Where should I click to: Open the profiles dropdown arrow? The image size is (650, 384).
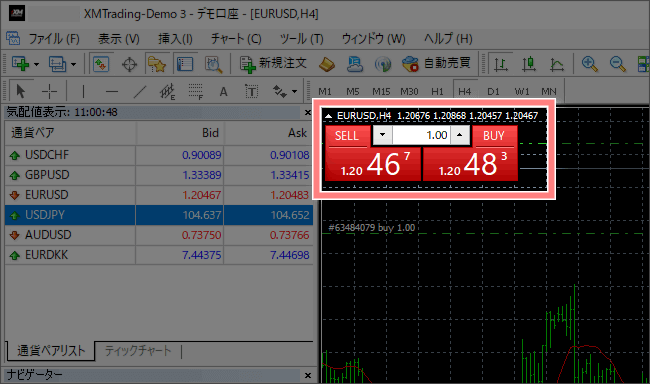tap(73, 64)
